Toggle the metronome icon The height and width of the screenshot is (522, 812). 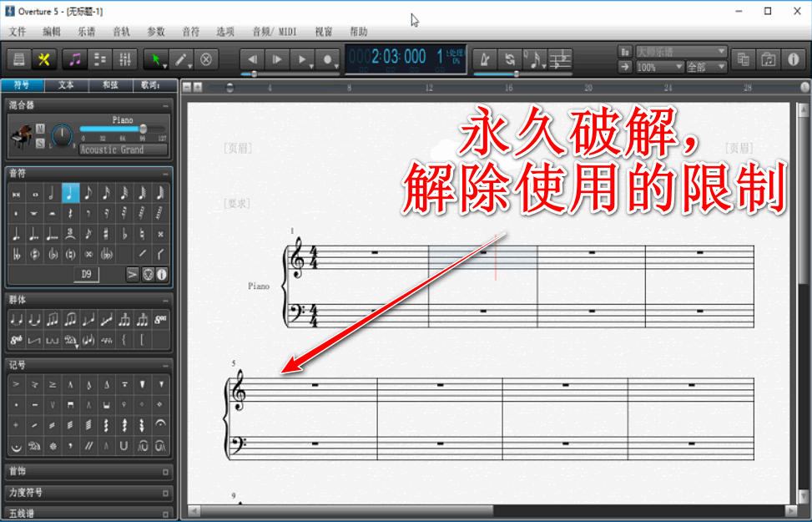[x=485, y=59]
